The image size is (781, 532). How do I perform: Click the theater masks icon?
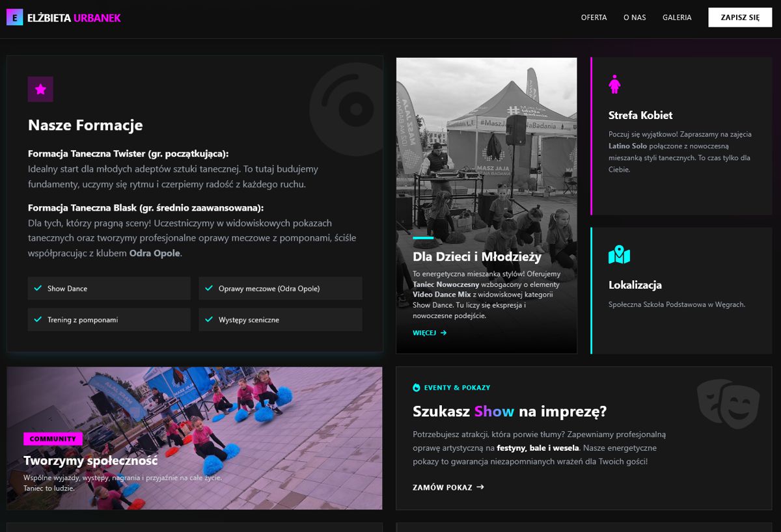[x=728, y=405]
